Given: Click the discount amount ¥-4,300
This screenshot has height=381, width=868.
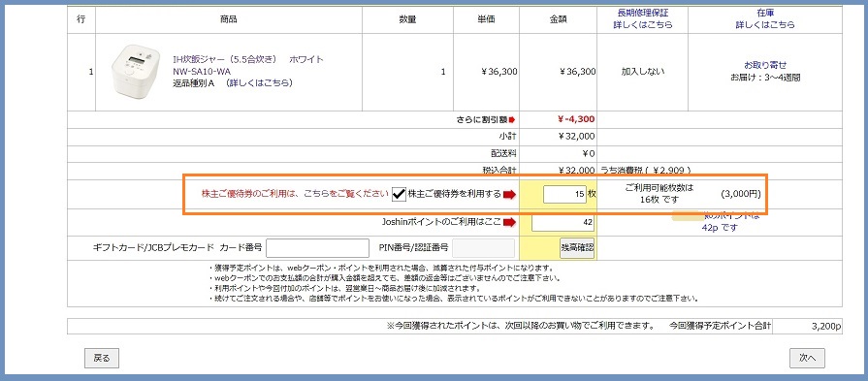Looking at the screenshot, I should point(577,119).
